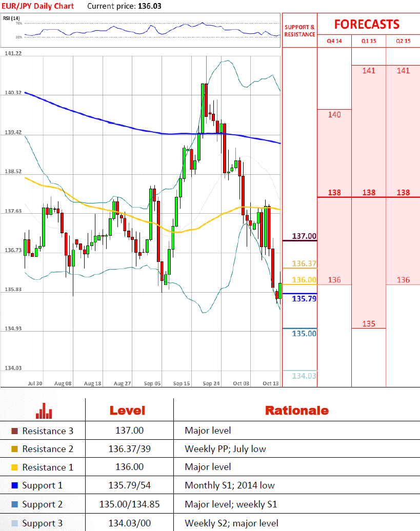The image size is (420, 531).
Task: Click the 137.00 level table cell
Action: 129,431
